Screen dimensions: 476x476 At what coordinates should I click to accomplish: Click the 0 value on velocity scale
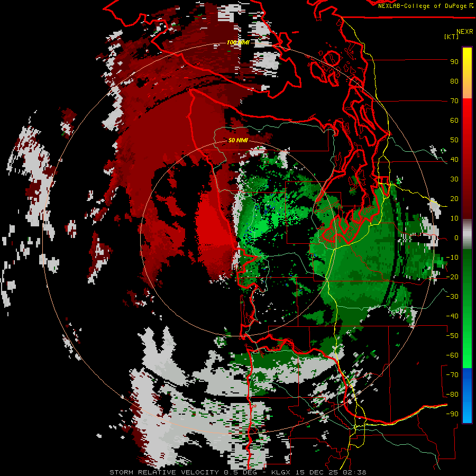click(456, 238)
